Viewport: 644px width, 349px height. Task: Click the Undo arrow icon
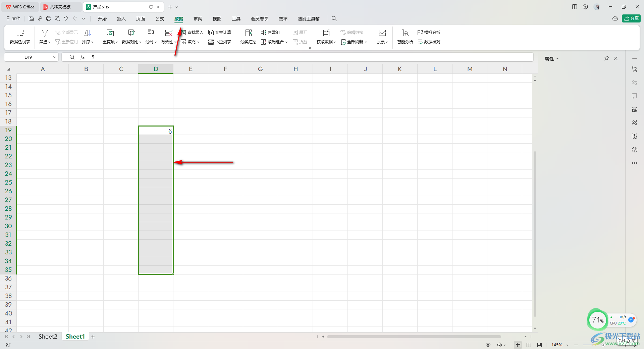(66, 19)
